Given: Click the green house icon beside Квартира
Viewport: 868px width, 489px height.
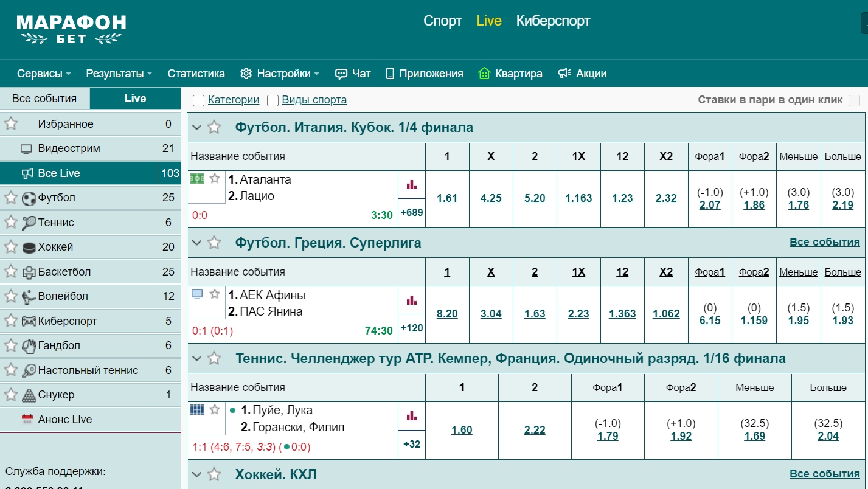Looking at the screenshot, I should [484, 73].
